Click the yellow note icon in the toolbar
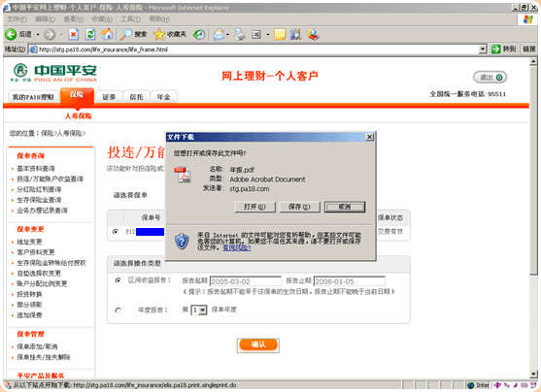Viewport: 541px width, 392px height. (x=280, y=34)
